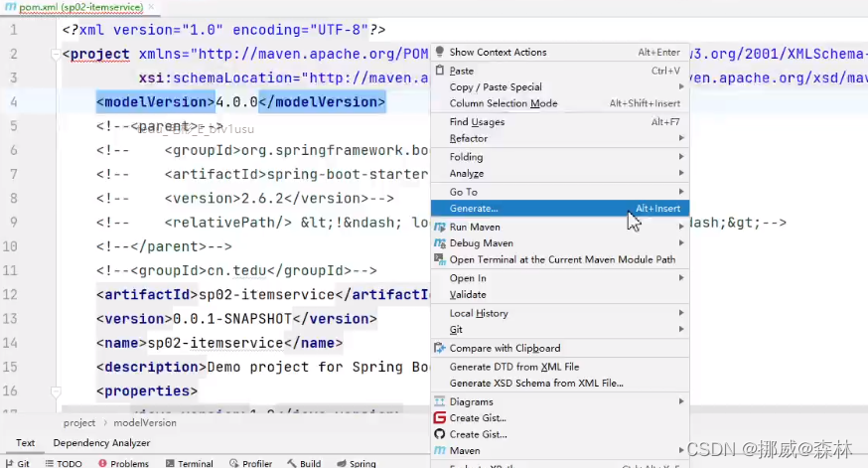Click the terminal icon for Open Terminal entry
The image size is (868, 468).
(440, 259)
